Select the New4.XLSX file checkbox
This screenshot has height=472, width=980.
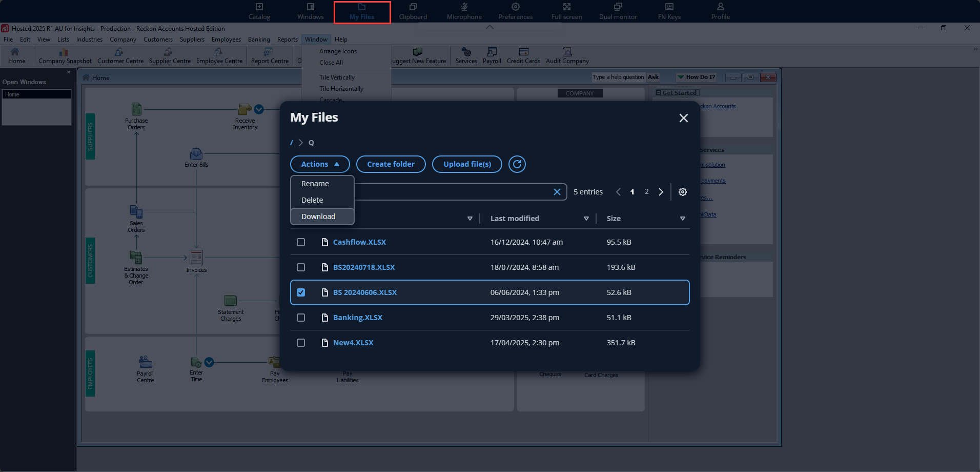click(301, 343)
